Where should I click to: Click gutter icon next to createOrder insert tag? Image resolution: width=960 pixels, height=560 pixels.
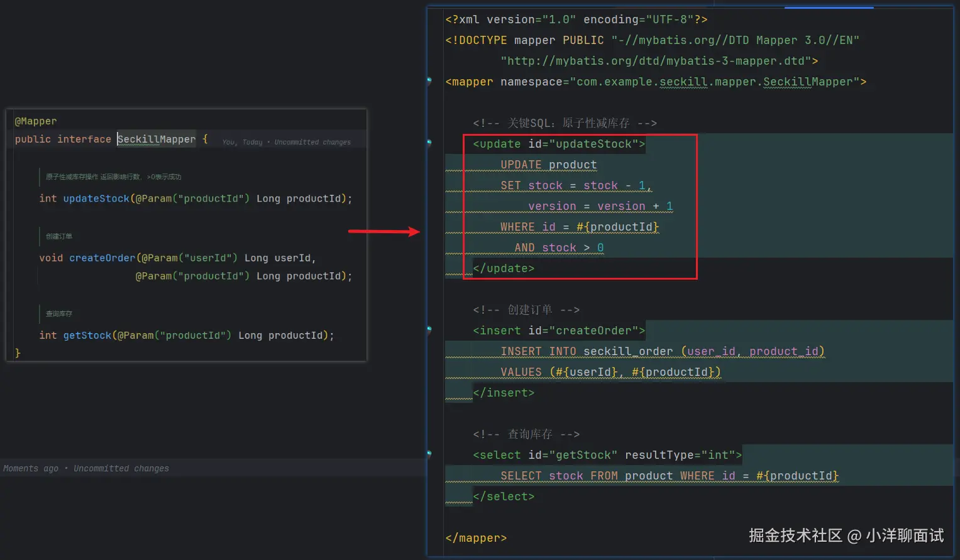click(429, 329)
